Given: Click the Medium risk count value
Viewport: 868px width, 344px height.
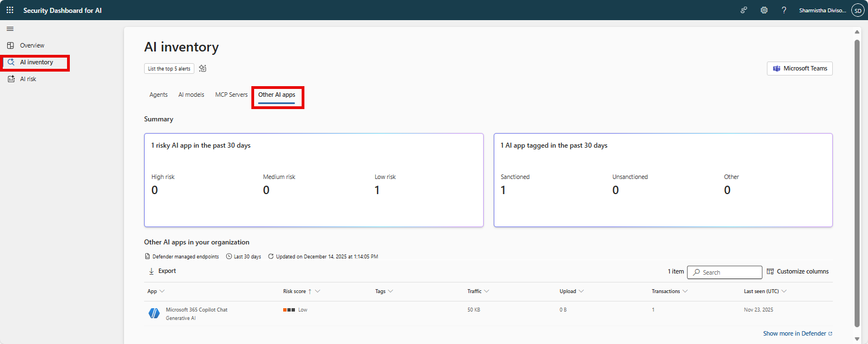Looking at the screenshot, I should click(266, 190).
